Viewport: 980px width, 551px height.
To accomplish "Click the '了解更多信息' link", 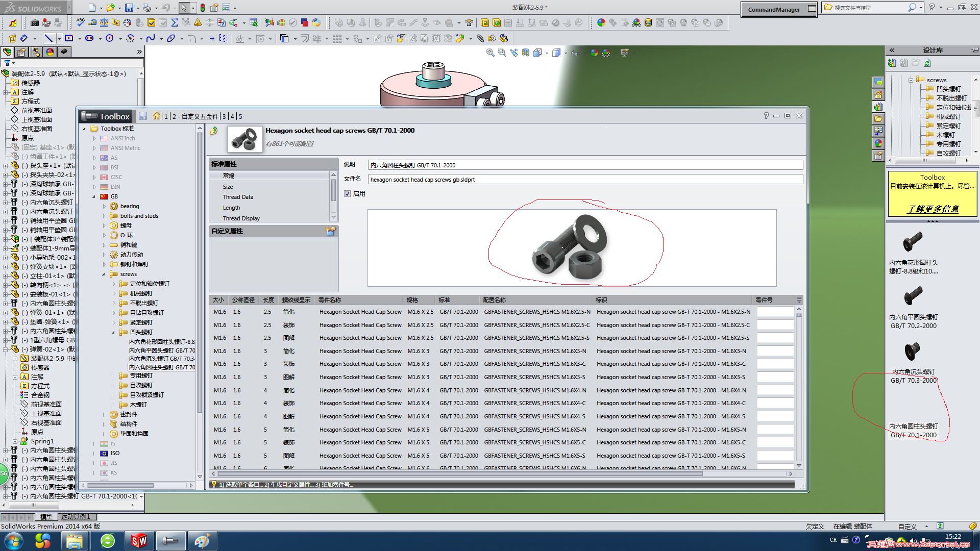I will (932, 209).
